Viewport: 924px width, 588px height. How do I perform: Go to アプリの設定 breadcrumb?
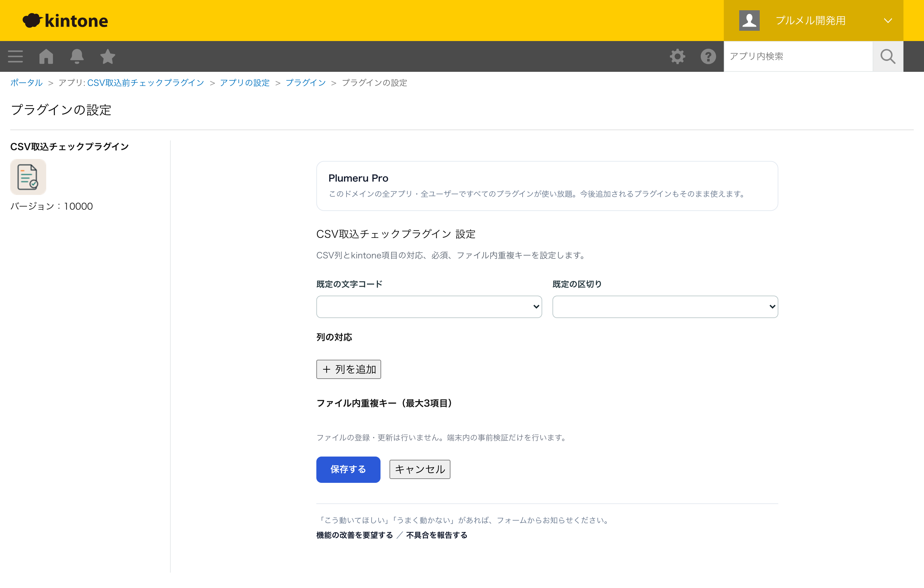244,82
